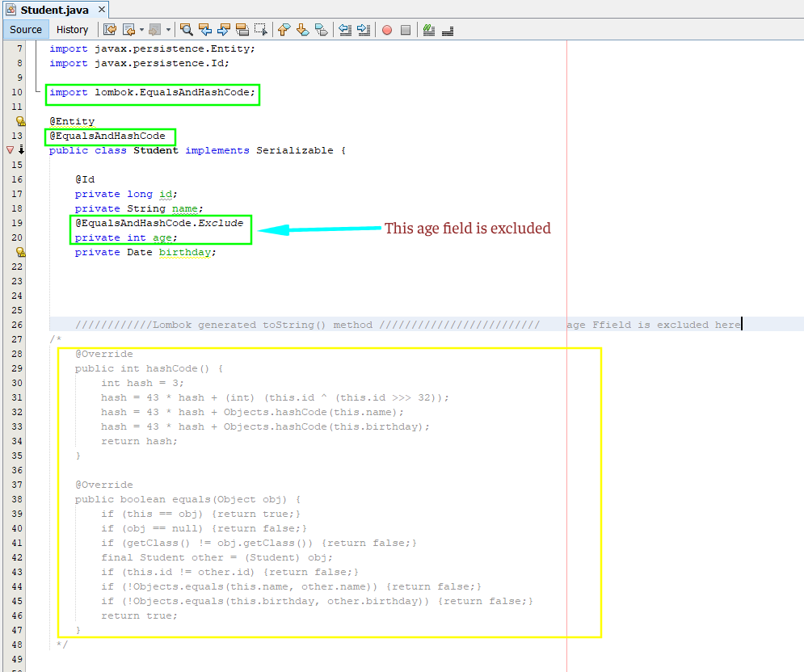Stop macro recording with the gray square
804x672 pixels.
[404, 29]
